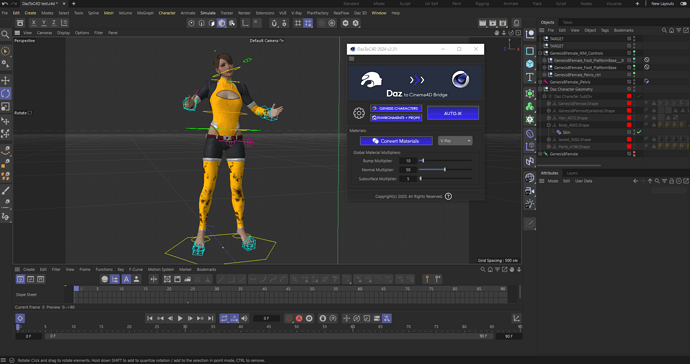Go to the start of animation
The image size is (690, 364).
[150, 318]
